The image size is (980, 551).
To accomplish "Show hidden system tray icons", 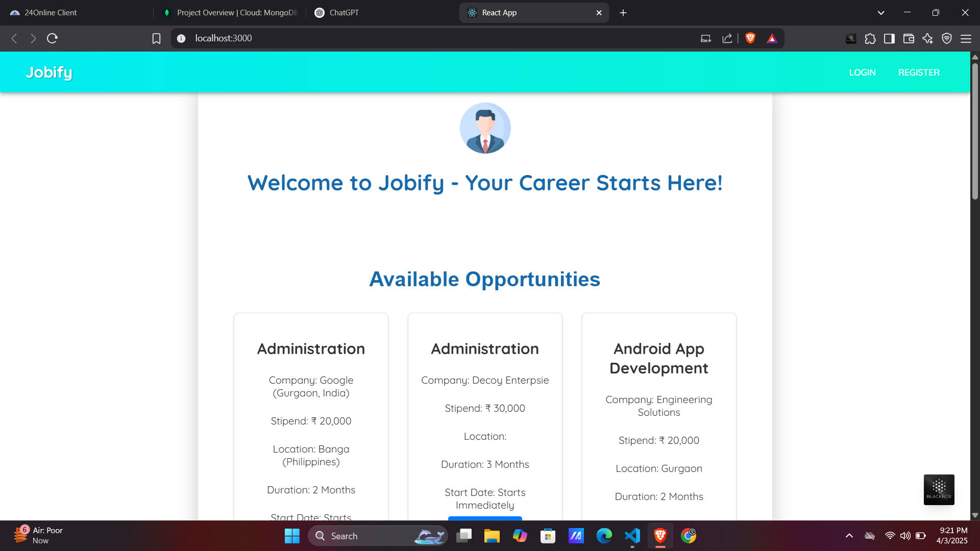I will pyautogui.click(x=849, y=536).
